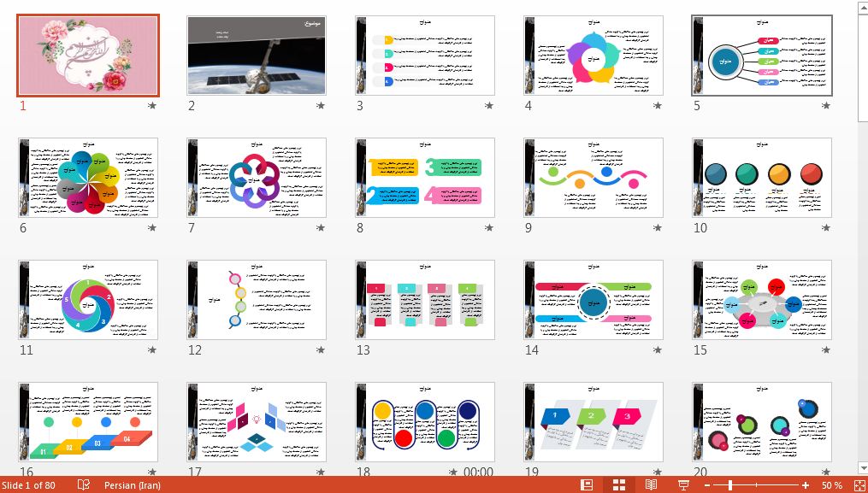Select slide 7 thumbnail with interlocking rings
This screenshot has height=493, width=868.
tap(257, 177)
